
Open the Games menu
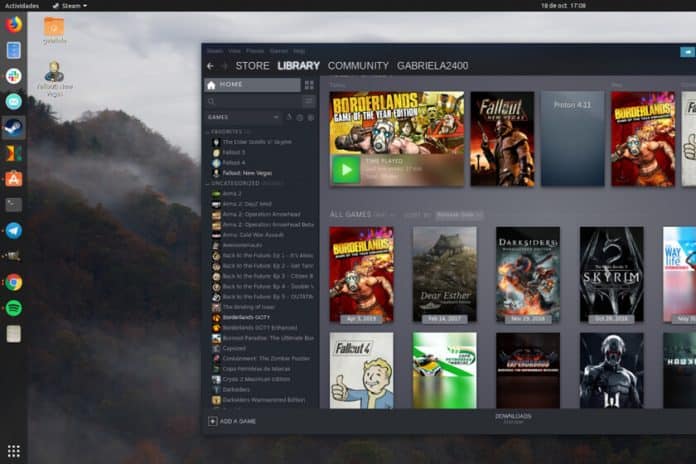pos(279,51)
